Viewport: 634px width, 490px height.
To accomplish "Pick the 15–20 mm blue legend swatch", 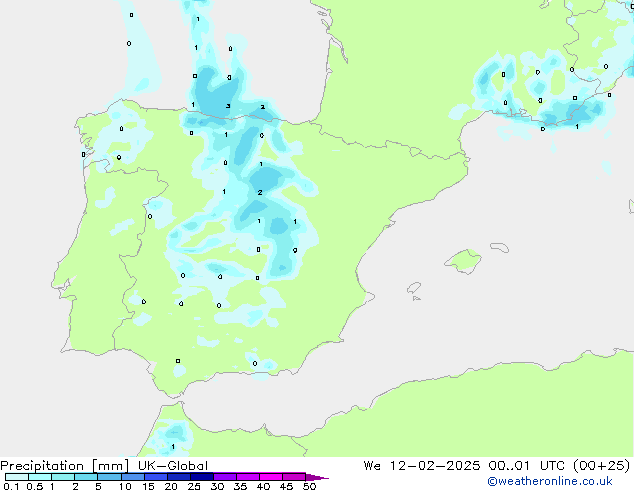I will (x=155, y=477).
